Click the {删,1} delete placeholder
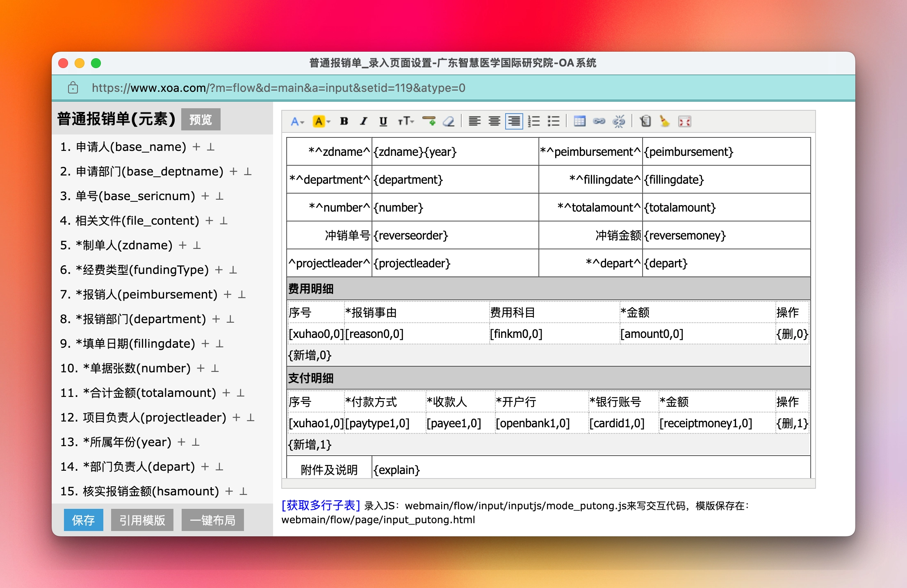 click(792, 423)
